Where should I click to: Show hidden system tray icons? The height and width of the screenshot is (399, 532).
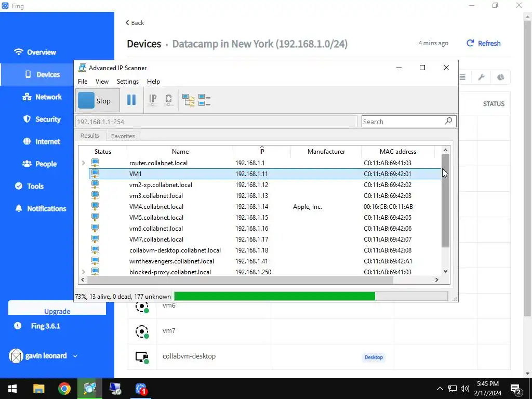point(440,389)
